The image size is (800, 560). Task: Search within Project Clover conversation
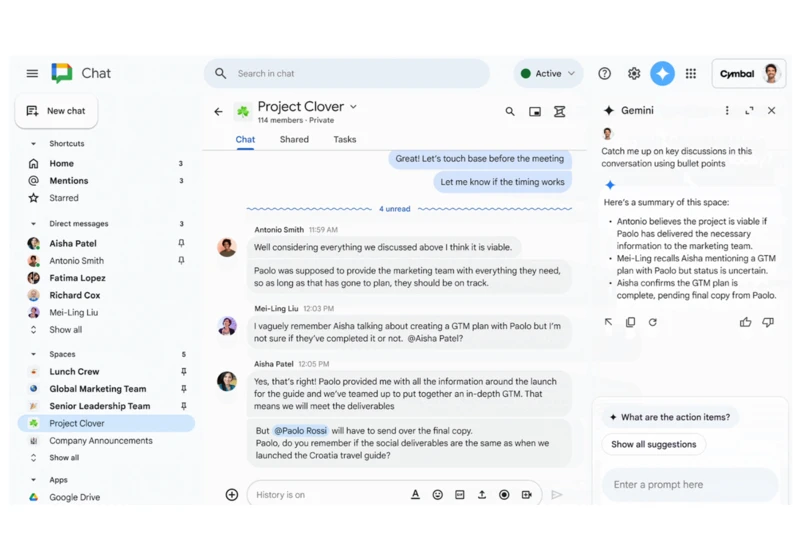510,111
